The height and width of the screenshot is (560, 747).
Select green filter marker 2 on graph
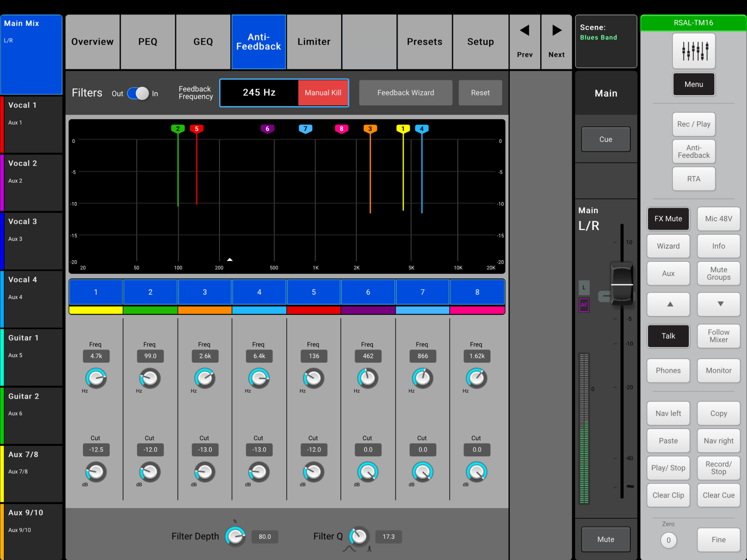[178, 129]
